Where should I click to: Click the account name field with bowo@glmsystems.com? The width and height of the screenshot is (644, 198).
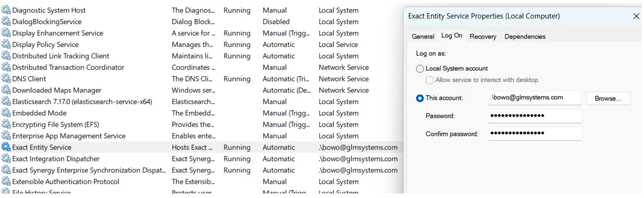[x=534, y=97]
